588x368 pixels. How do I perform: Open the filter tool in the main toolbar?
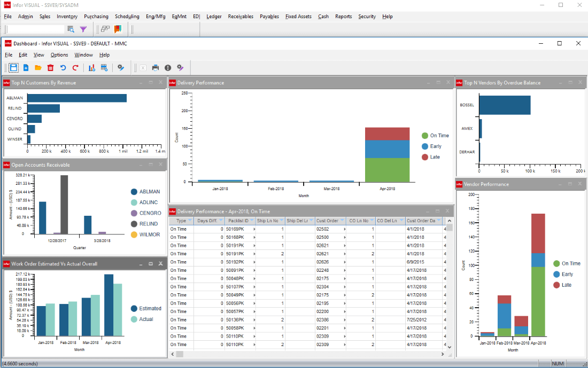83,29
